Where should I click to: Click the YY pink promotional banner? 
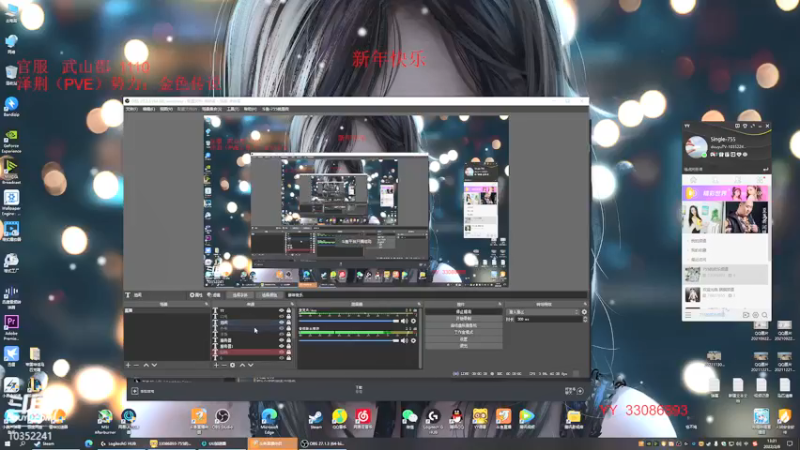[x=725, y=193]
